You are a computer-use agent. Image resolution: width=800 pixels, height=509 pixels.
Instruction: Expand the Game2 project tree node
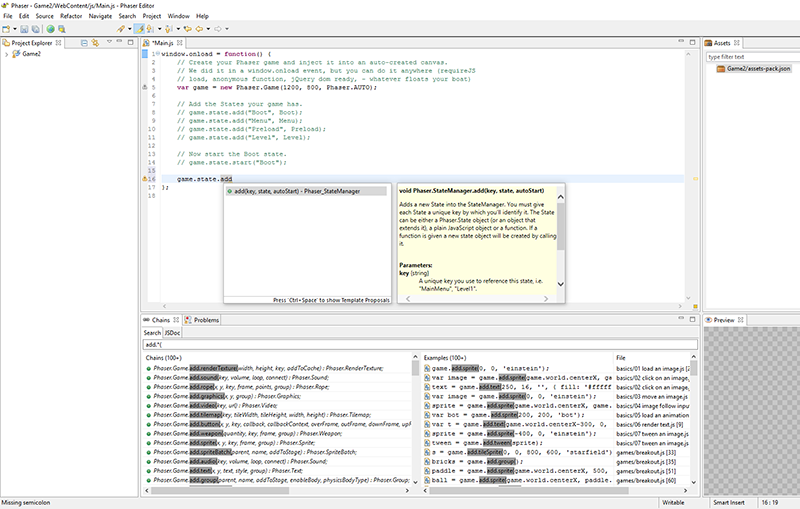8,55
